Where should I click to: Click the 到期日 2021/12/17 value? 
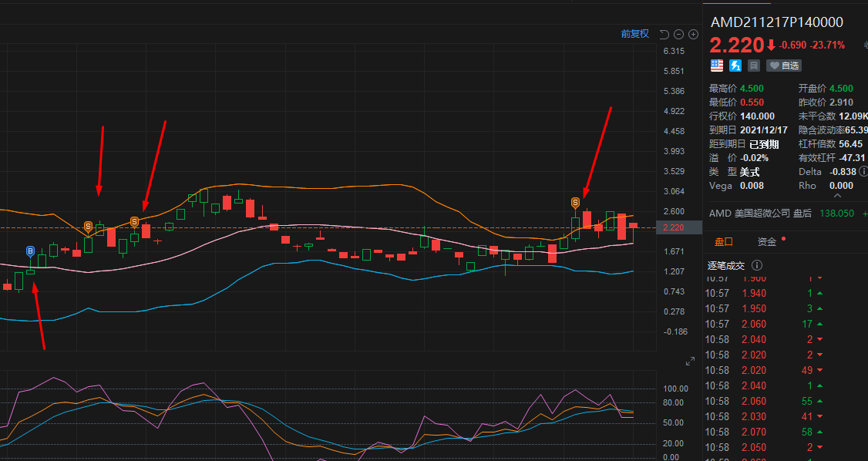(x=763, y=130)
